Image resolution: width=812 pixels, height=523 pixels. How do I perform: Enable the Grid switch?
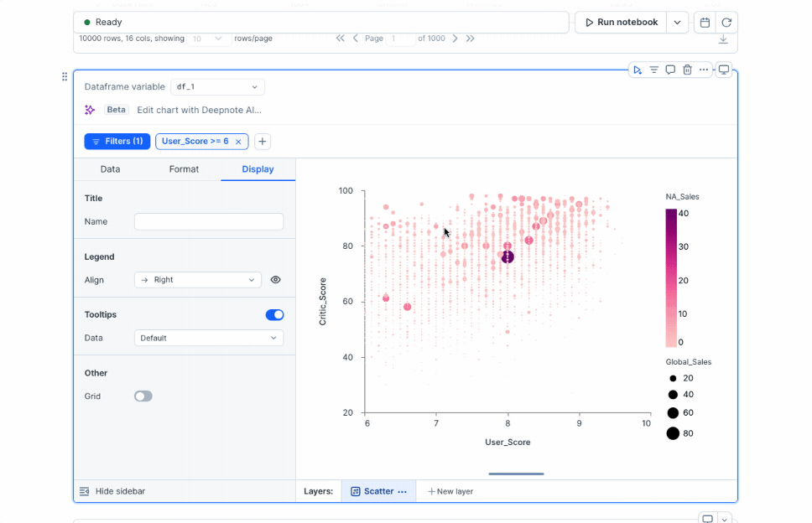coord(143,396)
